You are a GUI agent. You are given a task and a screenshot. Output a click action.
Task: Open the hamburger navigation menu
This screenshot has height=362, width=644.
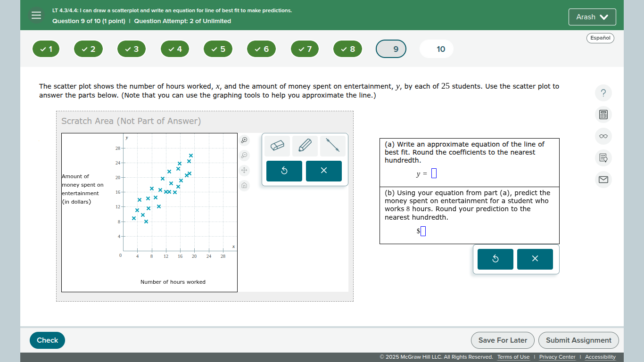(x=36, y=15)
